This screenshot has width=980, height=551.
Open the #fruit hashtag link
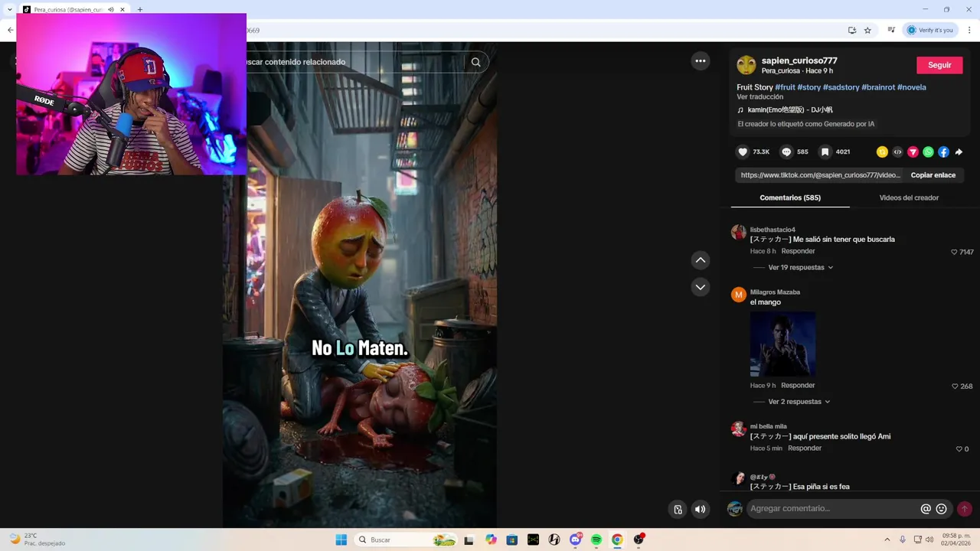785,87
